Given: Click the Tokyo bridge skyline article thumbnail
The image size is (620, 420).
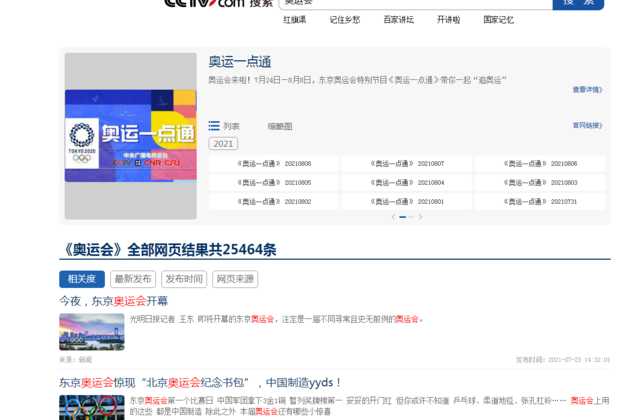Looking at the screenshot, I should click(x=92, y=332).
